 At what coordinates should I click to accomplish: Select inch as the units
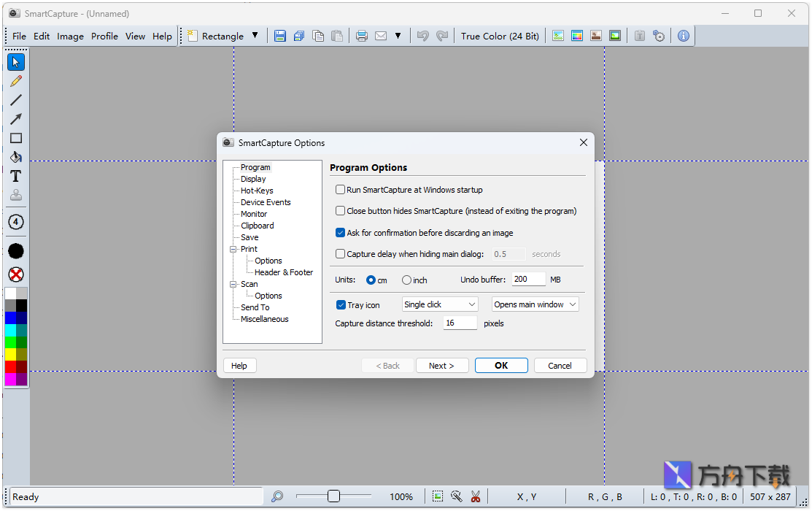pos(406,280)
